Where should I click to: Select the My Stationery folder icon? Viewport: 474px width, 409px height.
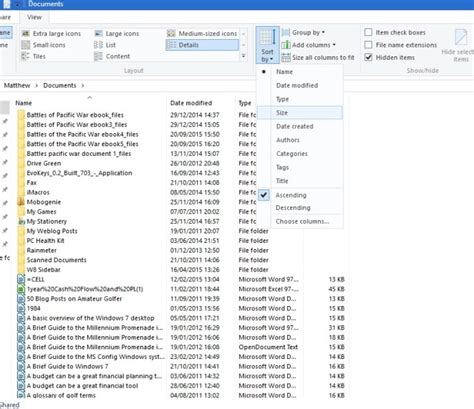(x=21, y=221)
